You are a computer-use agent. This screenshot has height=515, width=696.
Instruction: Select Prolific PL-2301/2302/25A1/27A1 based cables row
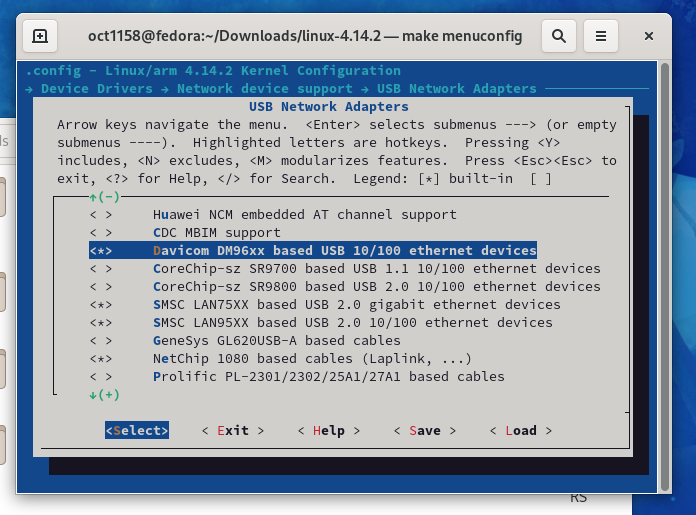297,376
